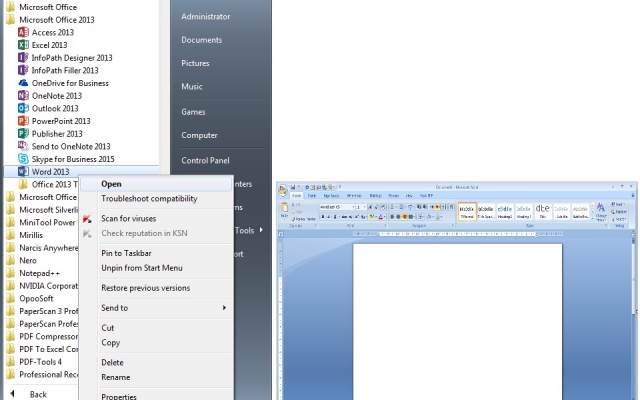640x400 pixels.
Task: Open Word's font name dropdown
Action: pyautogui.click(x=353, y=207)
